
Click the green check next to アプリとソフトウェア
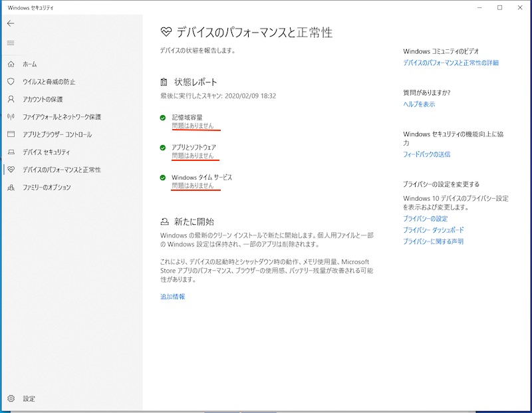click(163, 148)
